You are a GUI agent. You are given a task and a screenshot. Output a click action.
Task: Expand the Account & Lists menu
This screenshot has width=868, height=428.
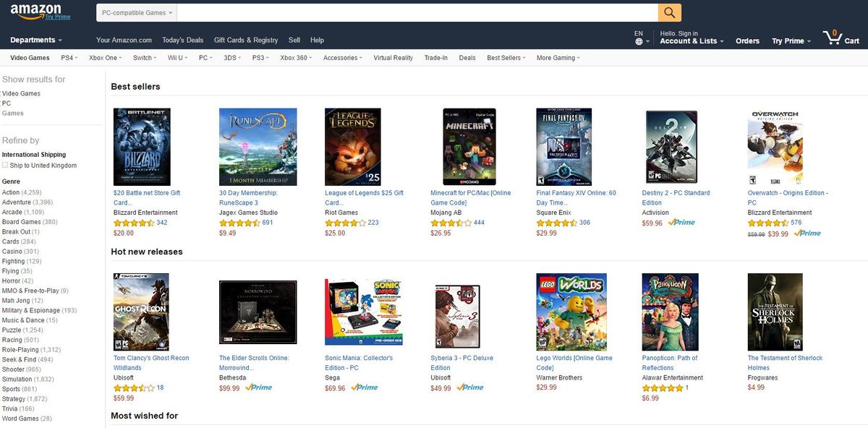click(x=692, y=41)
